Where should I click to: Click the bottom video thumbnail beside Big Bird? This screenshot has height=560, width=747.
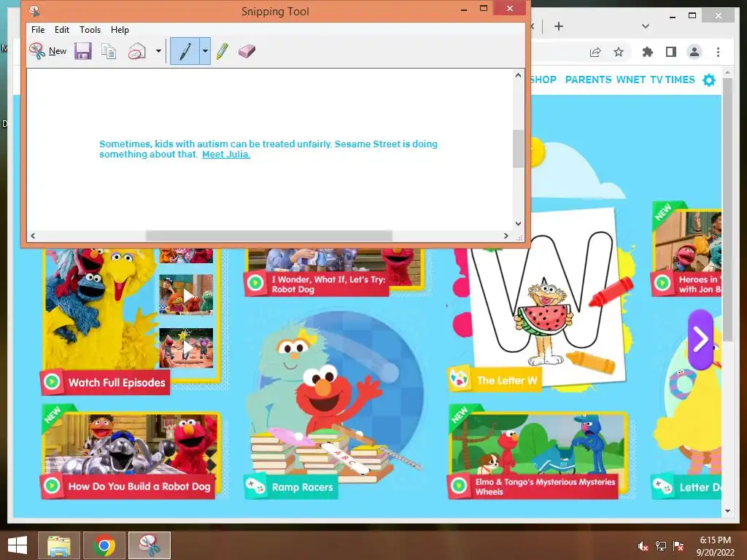pyautogui.click(x=186, y=348)
